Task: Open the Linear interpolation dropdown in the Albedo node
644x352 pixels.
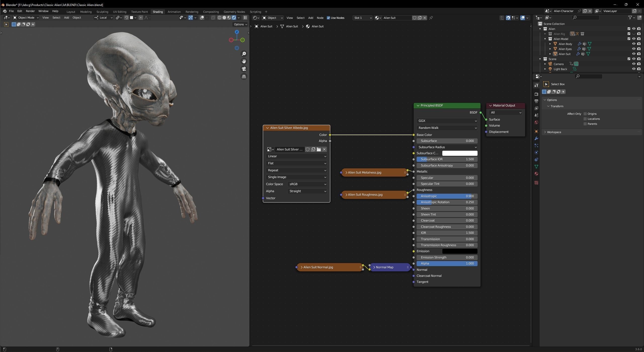Action: 296,156
